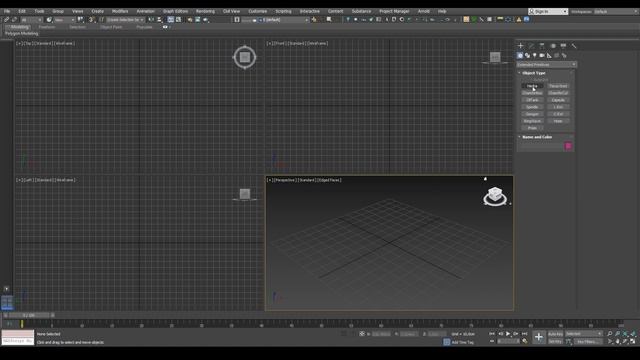Screen dimensions: 640x360
Task: Select the Space Warps category icon
Action: (x=557, y=56)
